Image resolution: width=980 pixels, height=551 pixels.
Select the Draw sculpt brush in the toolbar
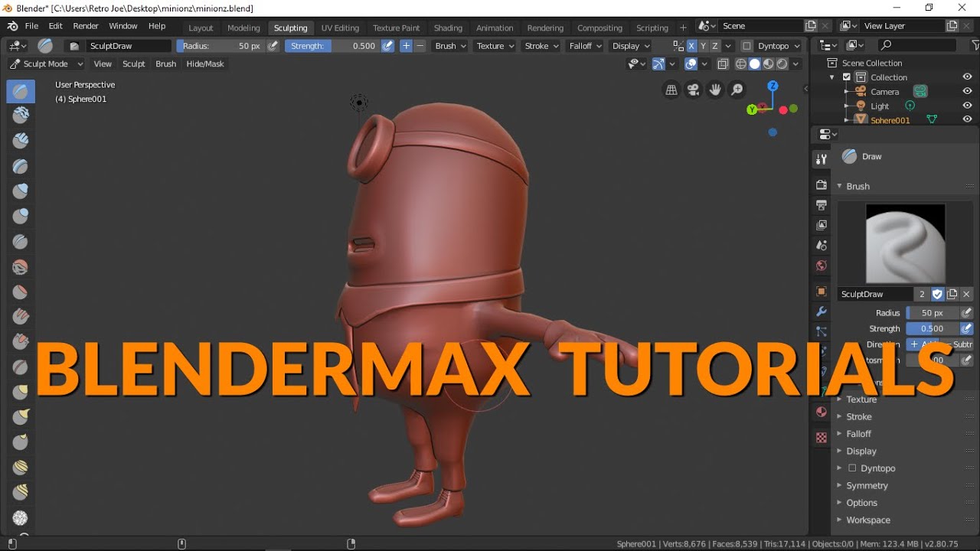coord(21,92)
